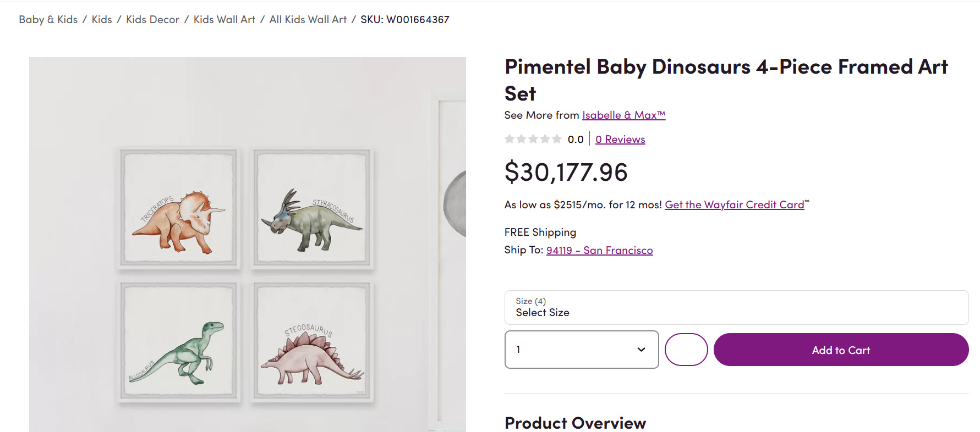Click the green Allosaurus framed picture

(179, 341)
